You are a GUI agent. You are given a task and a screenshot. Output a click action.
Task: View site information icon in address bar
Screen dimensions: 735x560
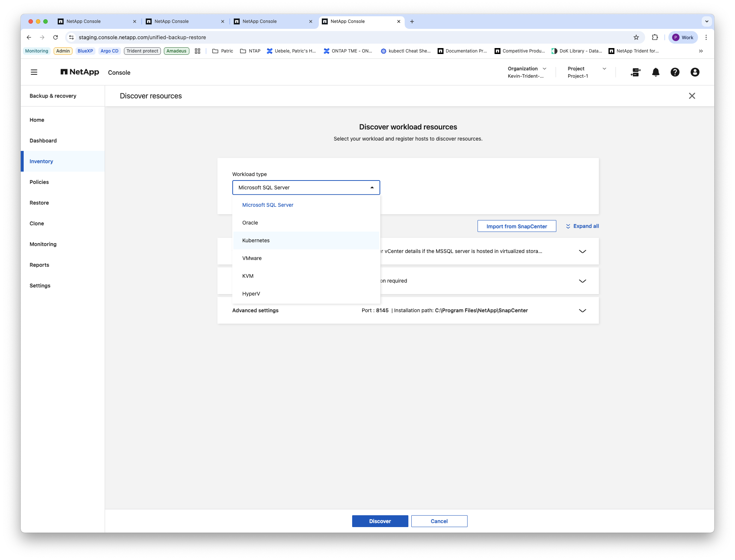point(72,37)
